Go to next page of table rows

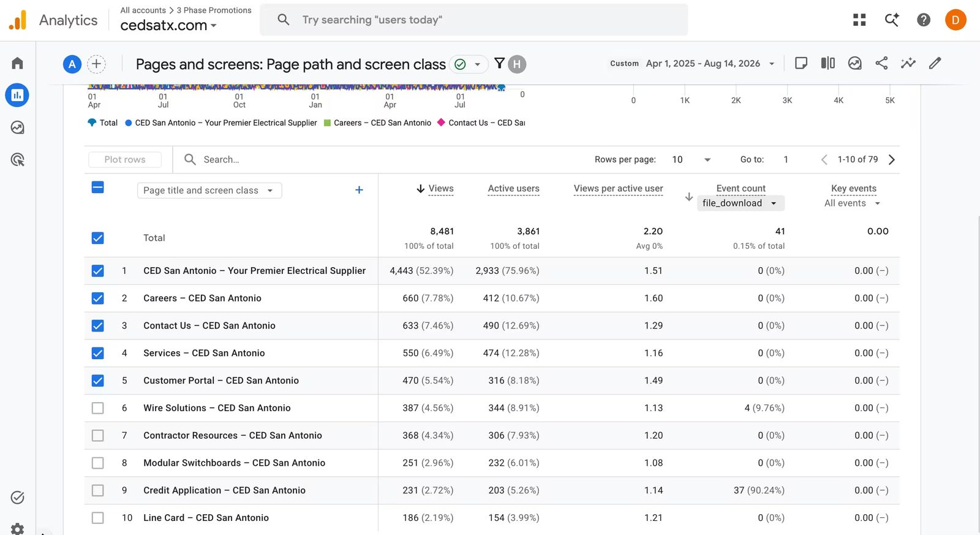[892, 159]
